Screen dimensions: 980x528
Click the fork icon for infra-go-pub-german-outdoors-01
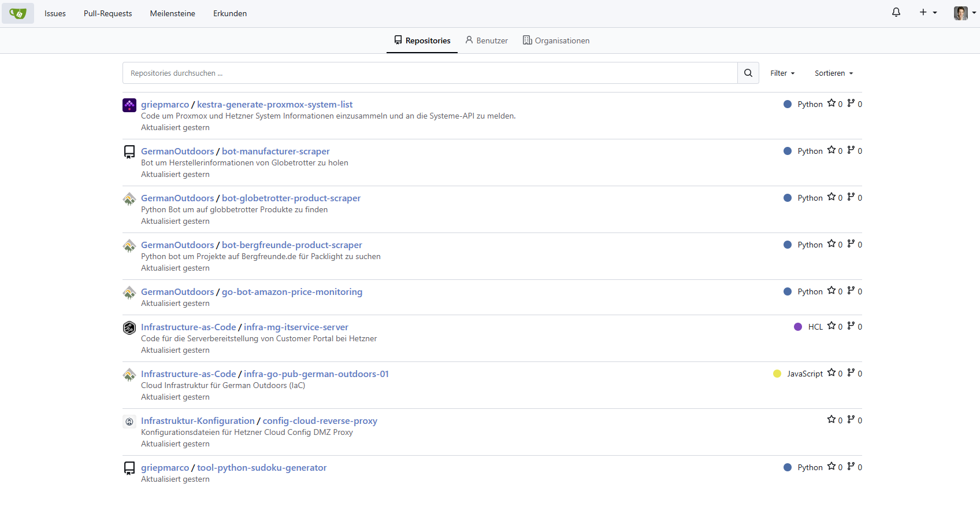point(851,372)
